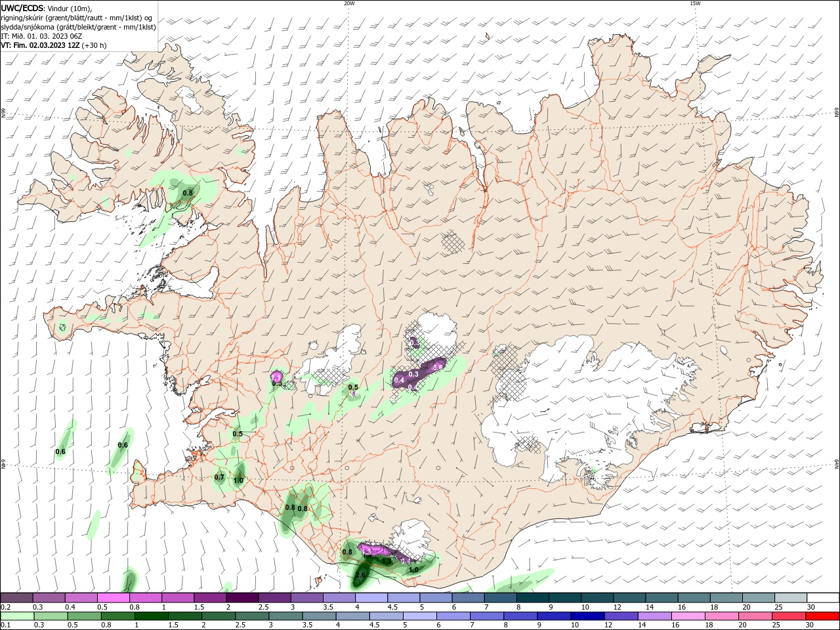Pick the rain-scale swatch between 25 and 30

click(789, 616)
